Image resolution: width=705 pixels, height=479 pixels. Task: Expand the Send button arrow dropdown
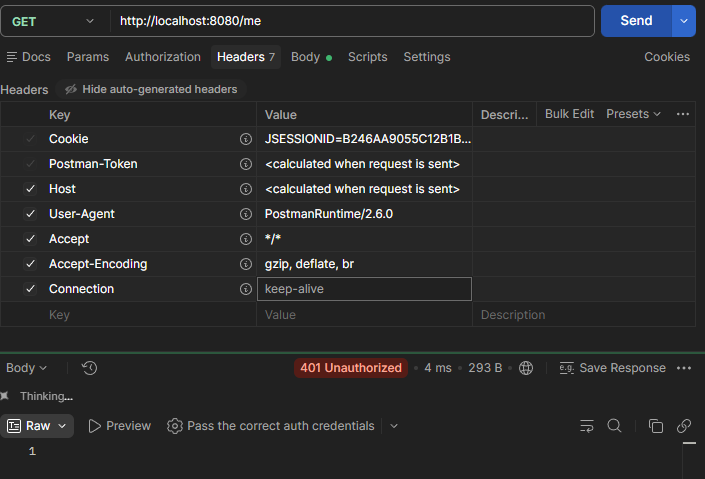[684, 21]
